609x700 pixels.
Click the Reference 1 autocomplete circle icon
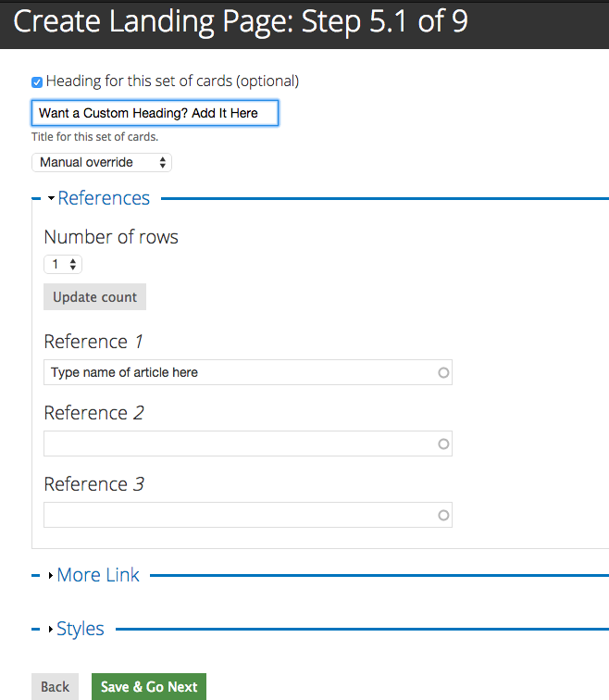pos(443,372)
